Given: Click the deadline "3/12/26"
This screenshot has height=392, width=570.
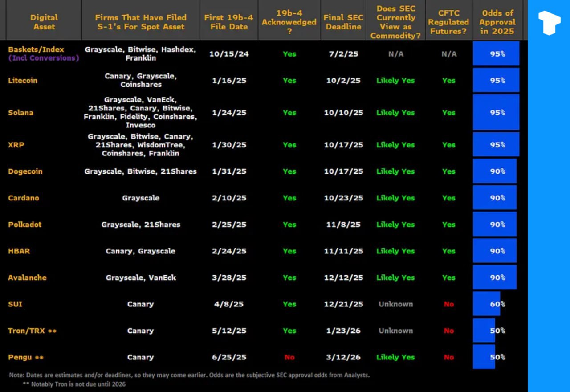Looking at the screenshot, I should tap(343, 357).
